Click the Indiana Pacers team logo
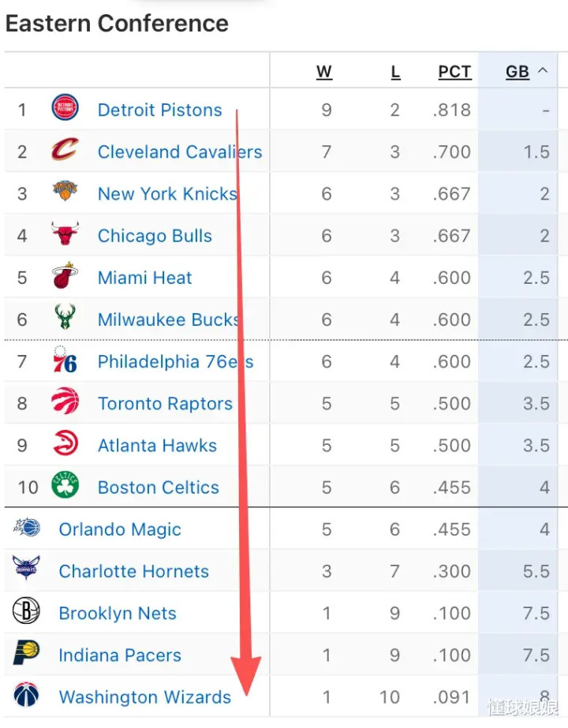This screenshot has height=728, width=568. [x=26, y=654]
